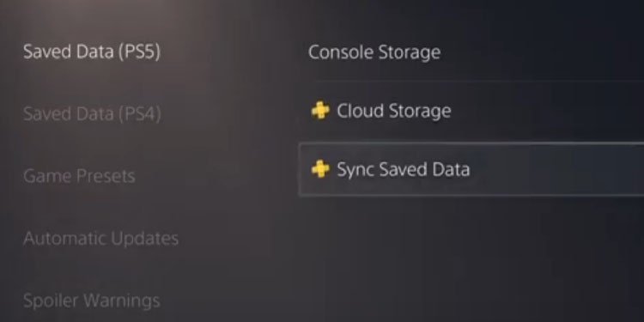
Task: Open the Game Presets section
Action: point(79,176)
